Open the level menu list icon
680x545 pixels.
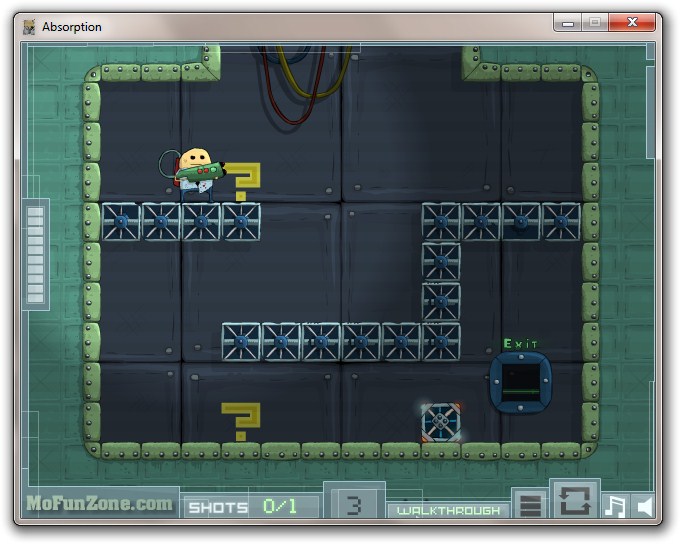pos(530,505)
